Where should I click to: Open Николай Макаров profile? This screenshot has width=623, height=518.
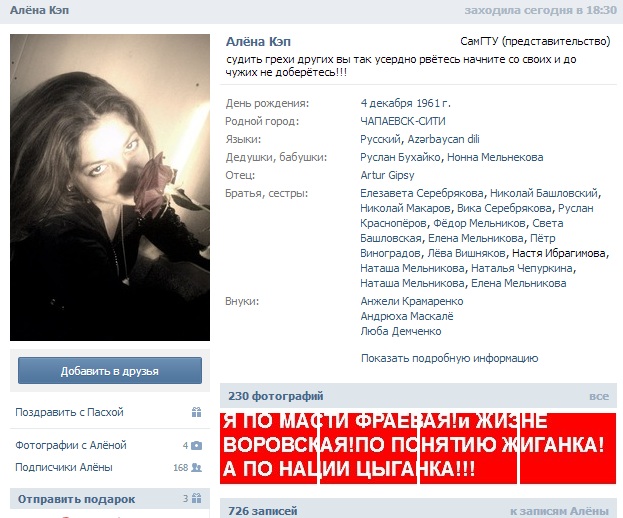tap(405, 208)
